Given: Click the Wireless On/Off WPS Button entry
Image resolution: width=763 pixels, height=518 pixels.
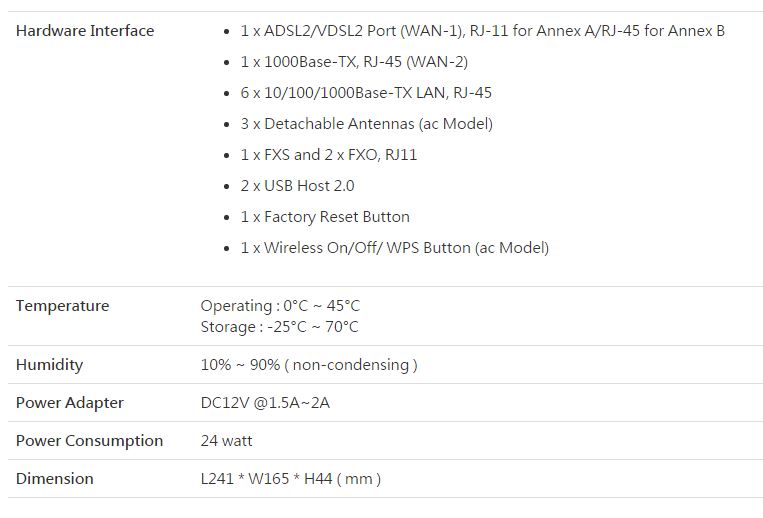Looking at the screenshot, I should point(394,248).
